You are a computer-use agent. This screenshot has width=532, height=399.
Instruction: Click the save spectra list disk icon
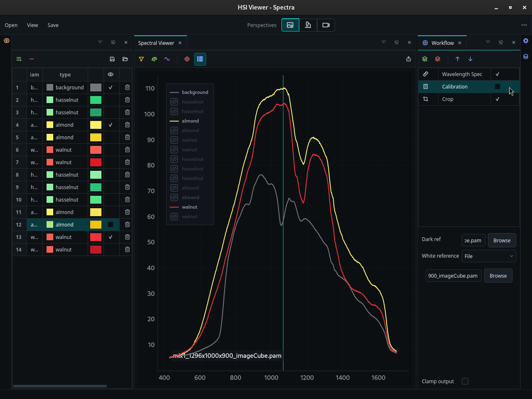point(112,59)
